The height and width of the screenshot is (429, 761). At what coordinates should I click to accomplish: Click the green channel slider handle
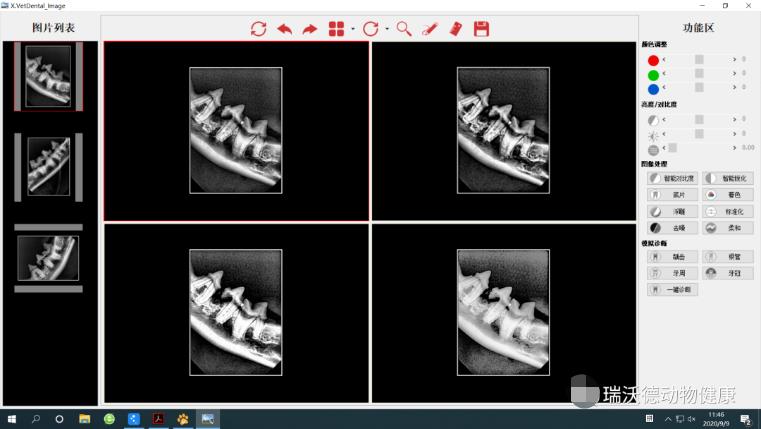point(699,73)
